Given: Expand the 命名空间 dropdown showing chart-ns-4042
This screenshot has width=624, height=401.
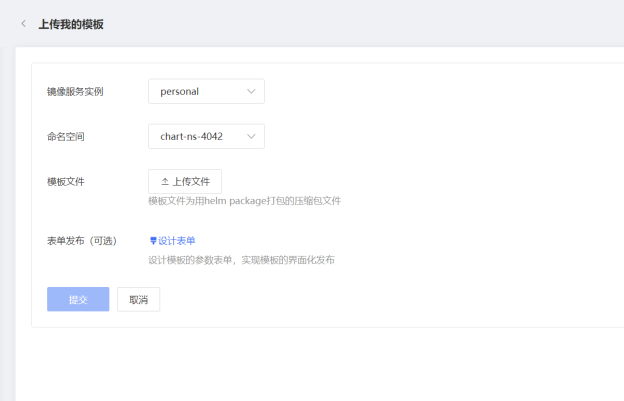Looking at the screenshot, I should (x=206, y=136).
